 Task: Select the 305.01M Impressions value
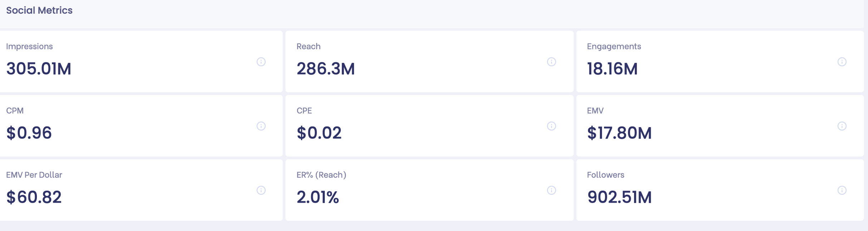pyautogui.click(x=39, y=69)
